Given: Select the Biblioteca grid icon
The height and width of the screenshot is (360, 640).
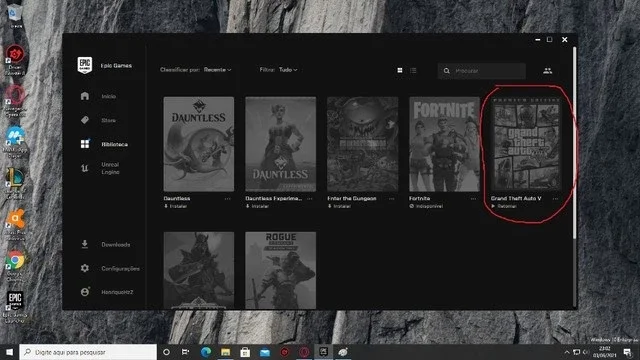Looking at the screenshot, I should [x=85, y=144].
